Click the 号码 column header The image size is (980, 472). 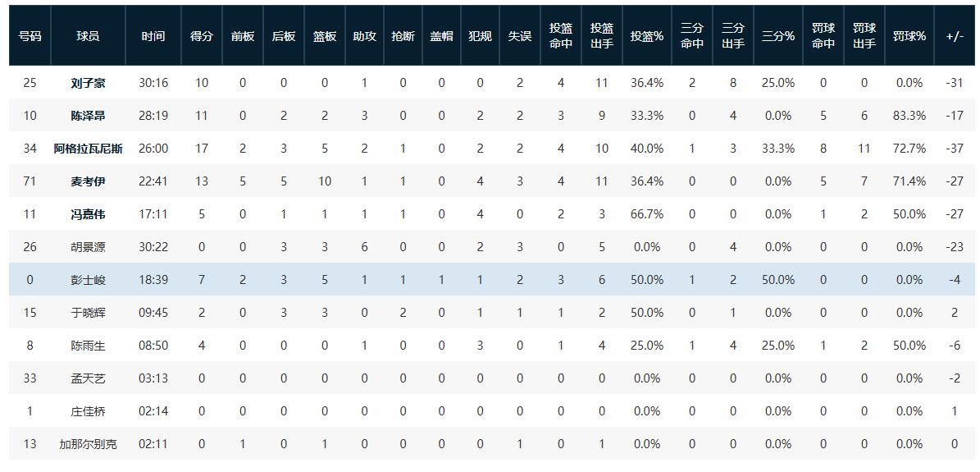click(x=30, y=36)
